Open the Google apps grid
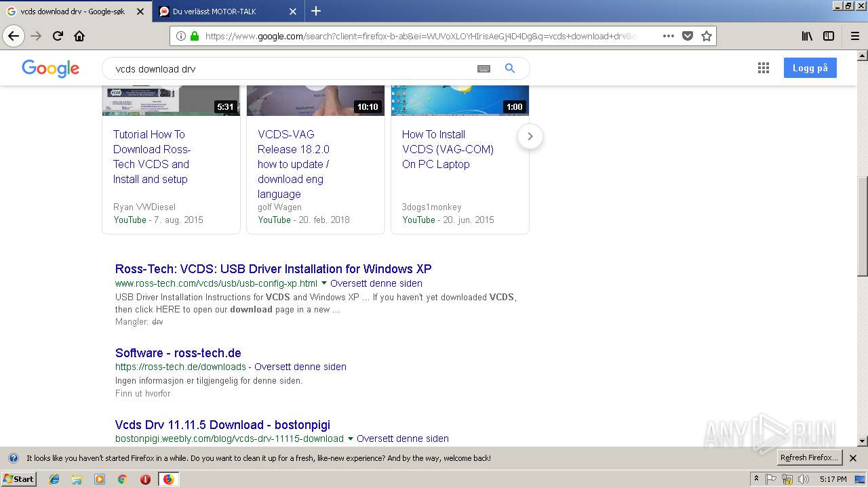 [x=764, y=68]
